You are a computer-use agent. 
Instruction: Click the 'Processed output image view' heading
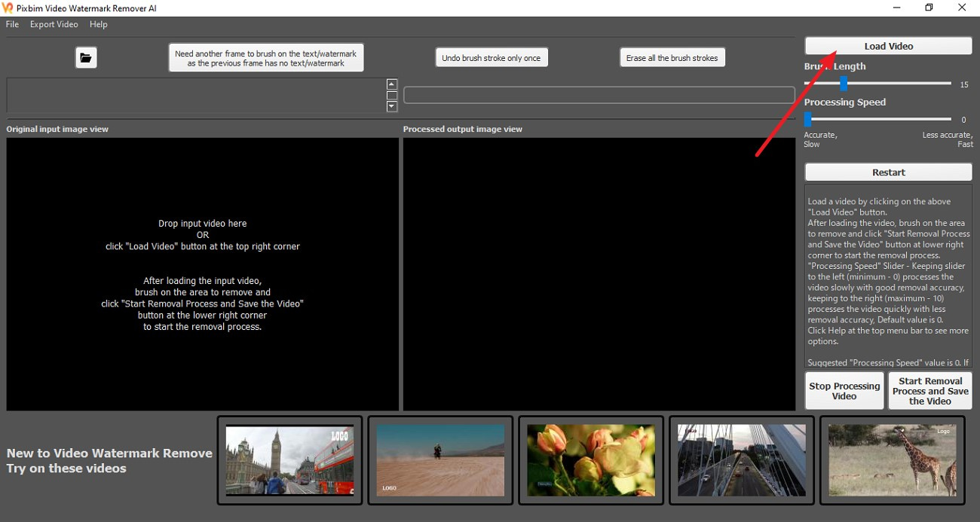[463, 129]
